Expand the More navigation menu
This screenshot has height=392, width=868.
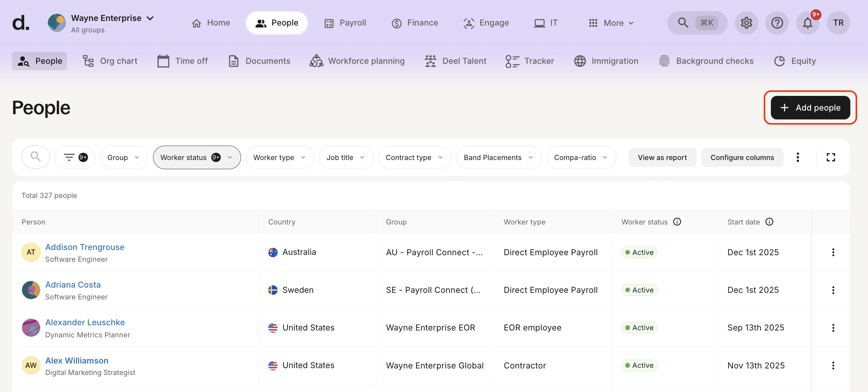(x=611, y=23)
